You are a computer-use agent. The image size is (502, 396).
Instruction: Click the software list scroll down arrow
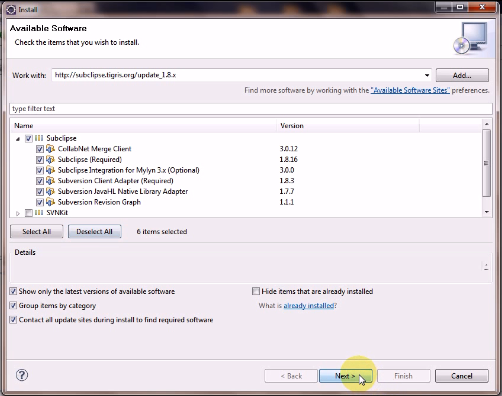[x=487, y=212]
